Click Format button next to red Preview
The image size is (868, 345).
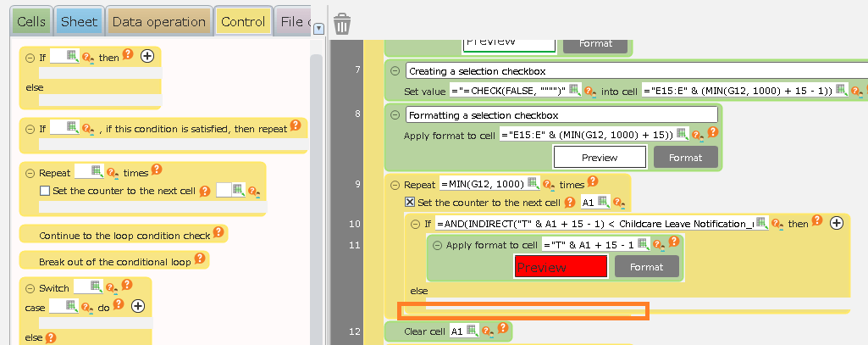646,267
